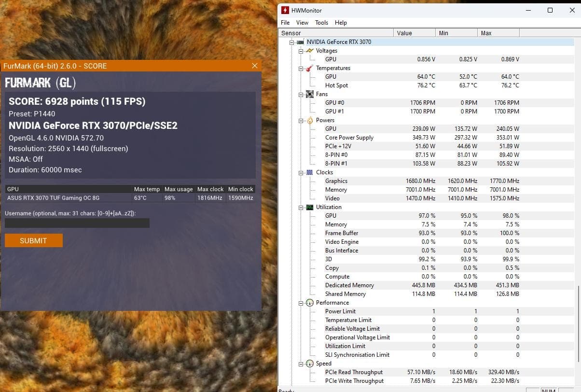Select the Reliable Voltage Limit row
Image resolution: width=581 pixels, height=392 pixels.
(427, 329)
